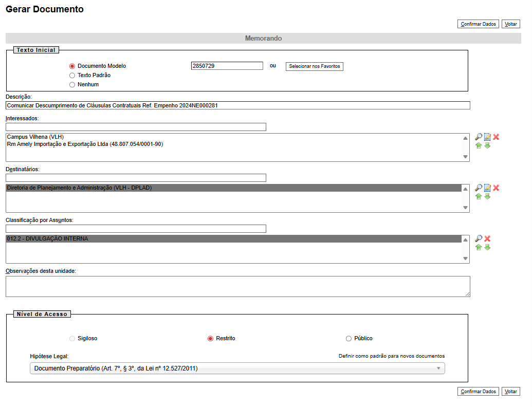Click the Descrição text field
Image resolution: width=532 pixels, height=407 pixels.
pos(237,105)
